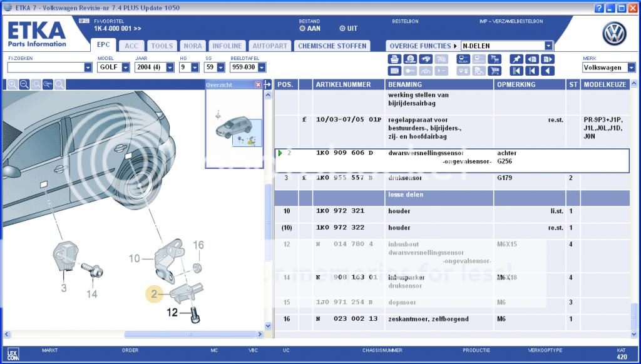Go to the next illustration page icon
Viewport: 641px width, 364px height.
point(548,59)
